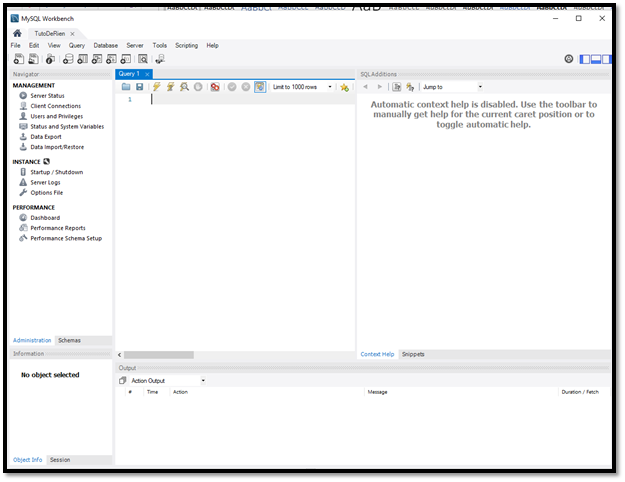Open inspector for selected object icon
Screen dimensions: 625x482
tap(50, 59)
